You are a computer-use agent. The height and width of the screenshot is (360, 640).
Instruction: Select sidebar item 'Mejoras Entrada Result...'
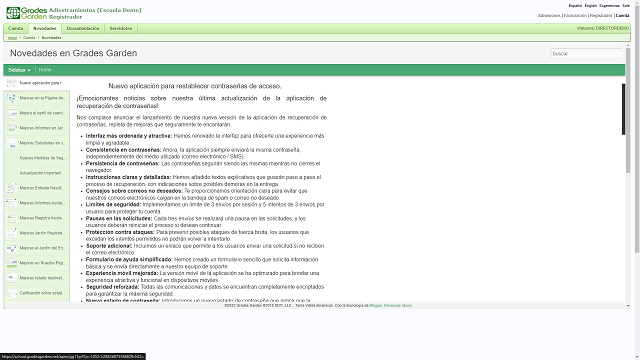point(37,188)
